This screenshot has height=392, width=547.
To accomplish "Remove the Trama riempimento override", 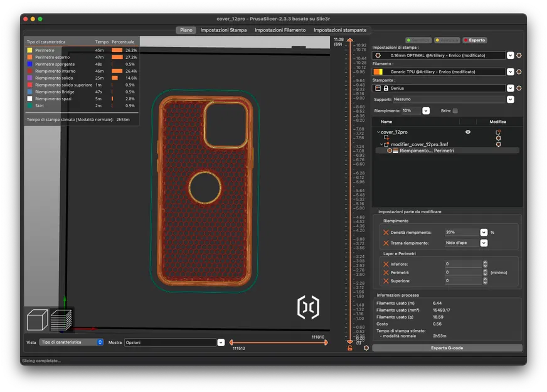I will coord(386,243).
